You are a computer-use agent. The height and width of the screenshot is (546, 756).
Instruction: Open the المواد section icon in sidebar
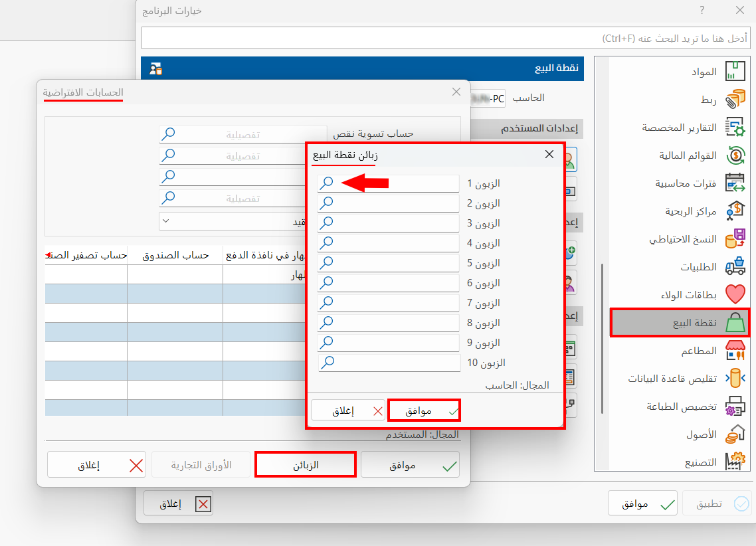point(735,72)
